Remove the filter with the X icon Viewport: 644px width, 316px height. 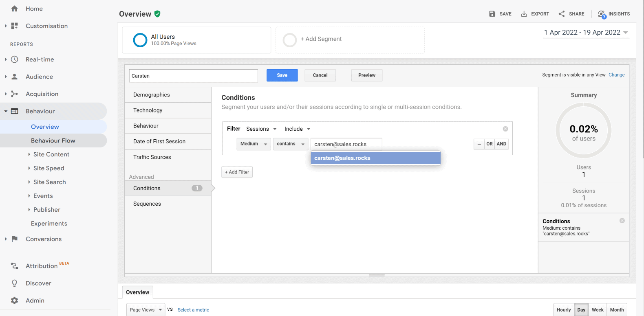(x=505, y=129)
